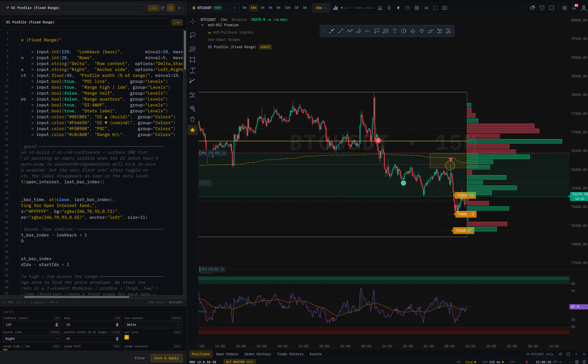Screen dimensions: 588x364
Task: Select the polyline path drawing tool
Action: click(350, 31)
